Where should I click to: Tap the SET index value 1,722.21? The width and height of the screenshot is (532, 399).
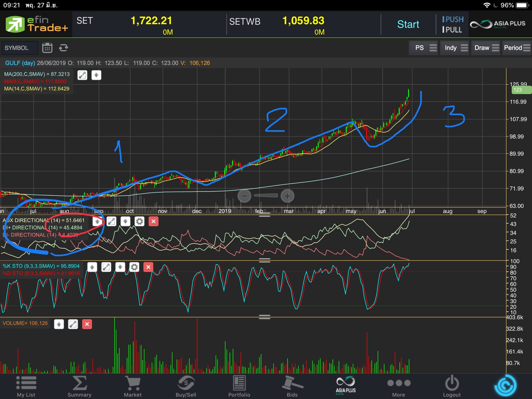151,21
